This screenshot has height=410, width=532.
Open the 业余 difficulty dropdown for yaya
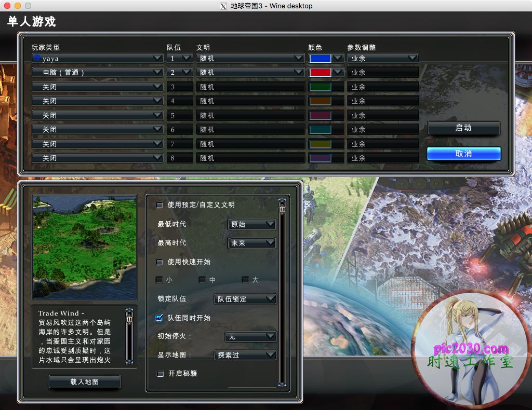click(x=383, y=58)
